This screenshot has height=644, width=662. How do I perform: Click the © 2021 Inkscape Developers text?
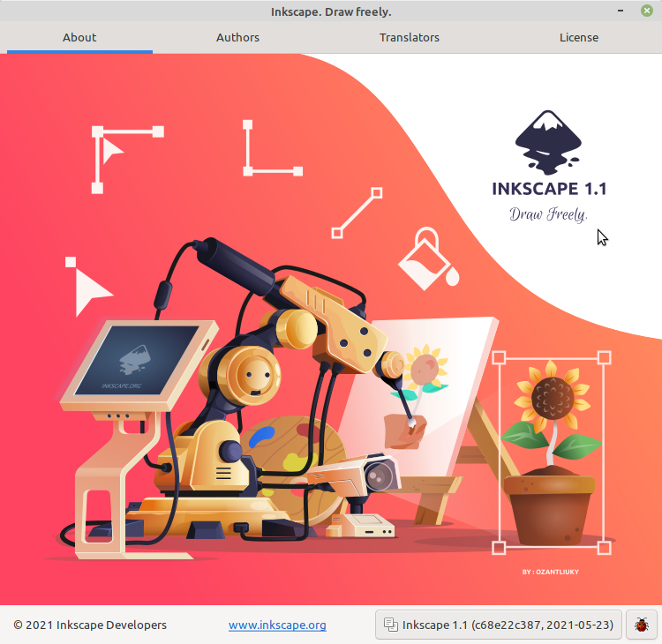click(x=90, y=625)
